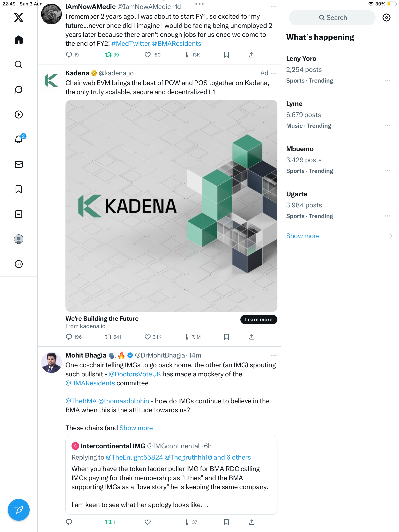Viewport: 399px width, 532px height.
Task: Share the Kadena ad post
Action: point(252,337)
